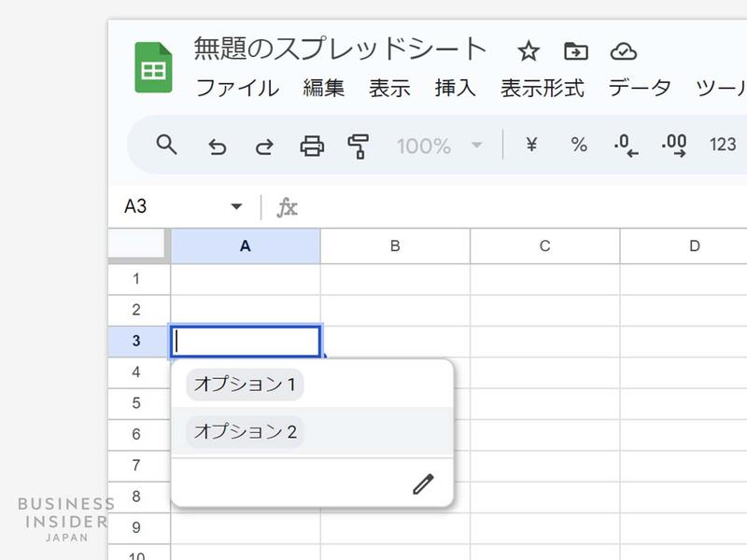Viewport: 747px width, 560px height.
Task: Open the 編集 menu
Action: coord(323,88)
